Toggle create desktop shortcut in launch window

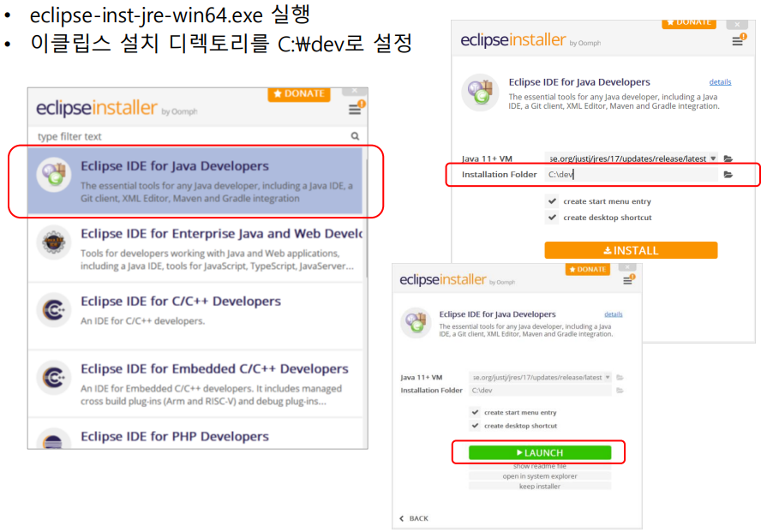click(475, 426)
